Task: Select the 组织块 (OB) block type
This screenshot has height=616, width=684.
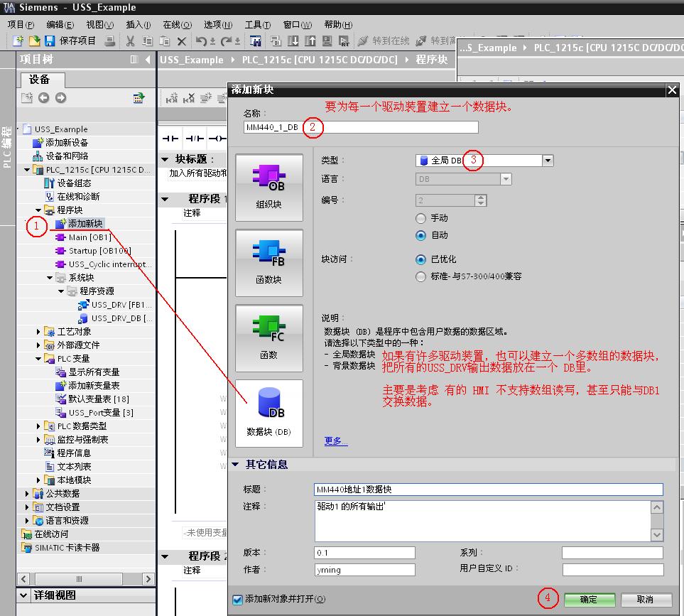Action: [x=269, y=188]
